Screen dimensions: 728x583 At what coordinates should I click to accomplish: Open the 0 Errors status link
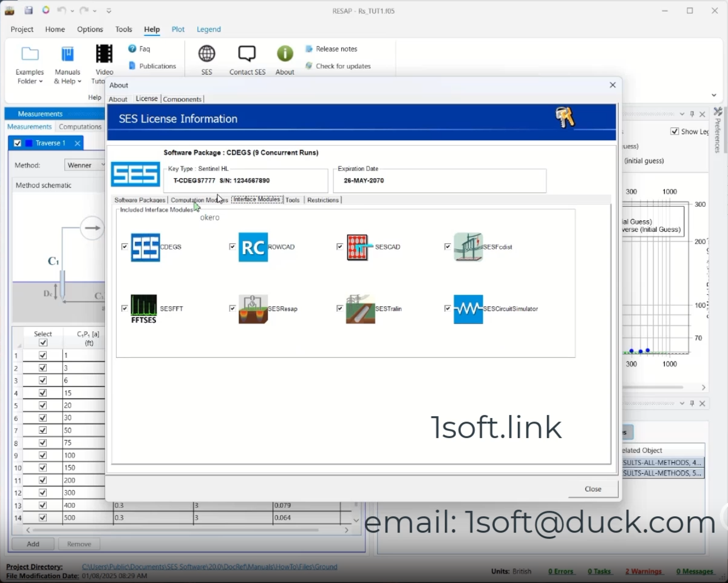click(x=560, y=571)
